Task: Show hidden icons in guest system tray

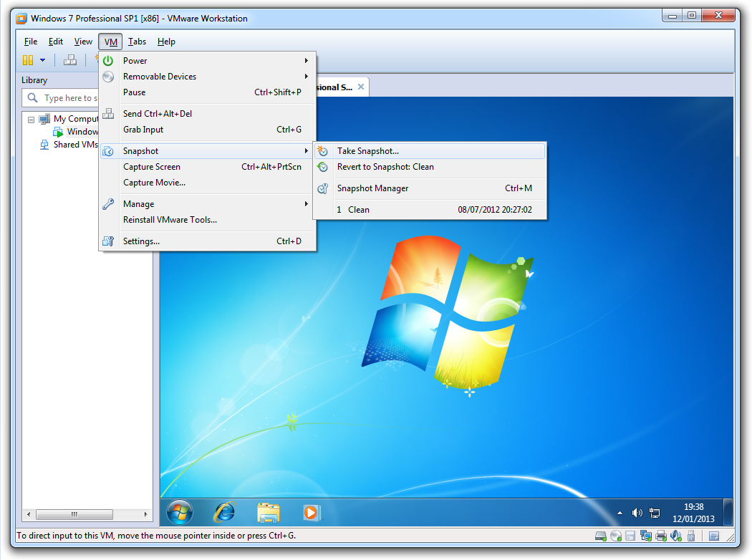Action: pyautogui.click(x=620, y=513)
